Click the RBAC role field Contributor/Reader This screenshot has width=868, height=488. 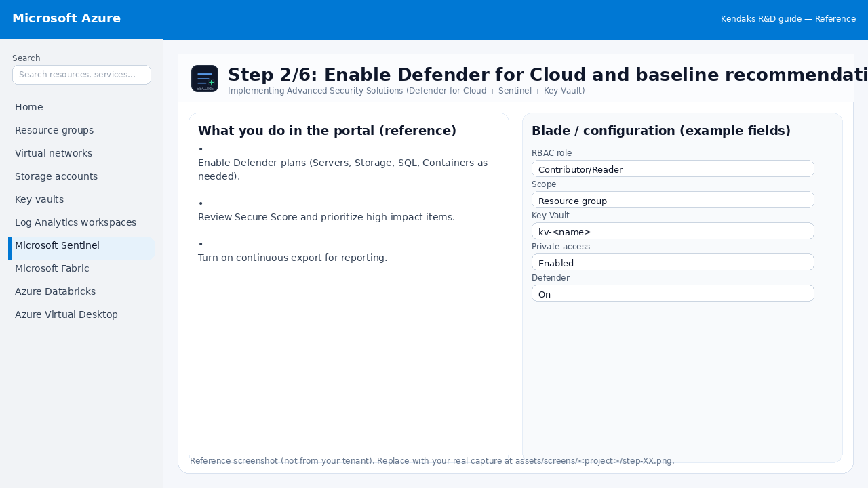673,169
